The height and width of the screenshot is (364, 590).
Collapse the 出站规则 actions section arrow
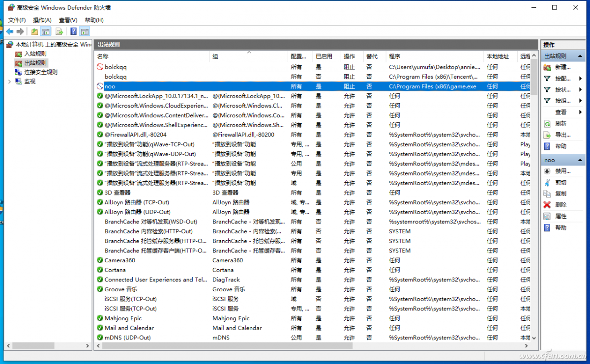pyautogui.click(x=581, y=56)
